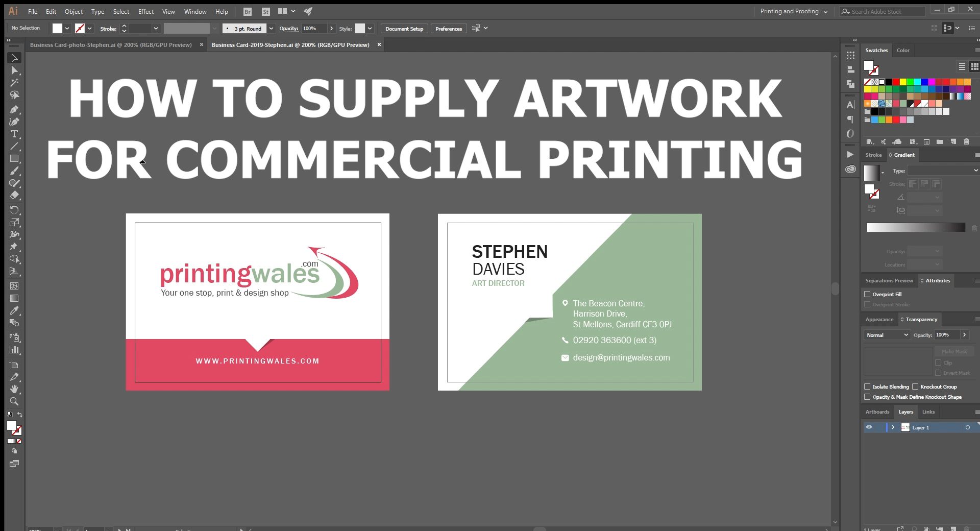
Task: Open the blending mode dropdown showing Normal
Action: pos(887,335)
